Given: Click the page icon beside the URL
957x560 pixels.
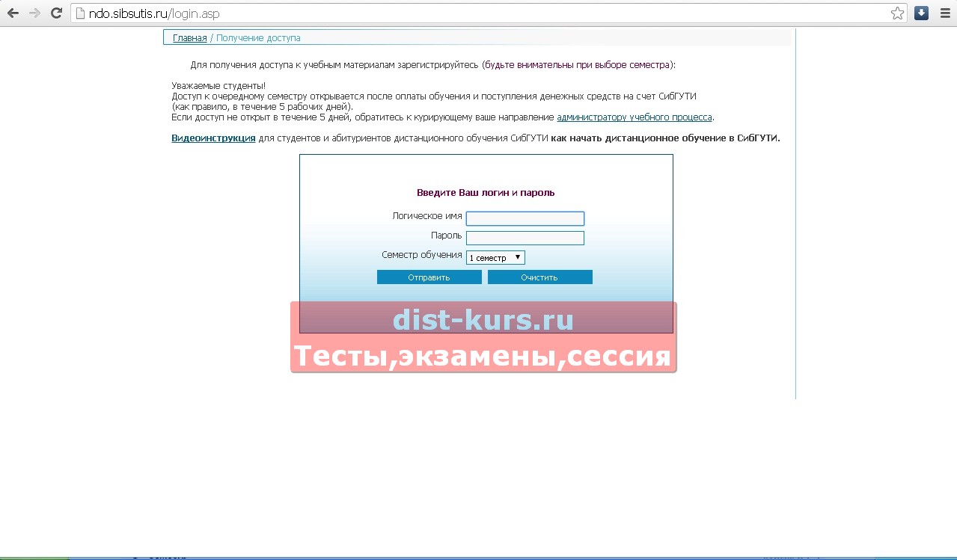Looking at the screenshot, I should tap(81, 13).
